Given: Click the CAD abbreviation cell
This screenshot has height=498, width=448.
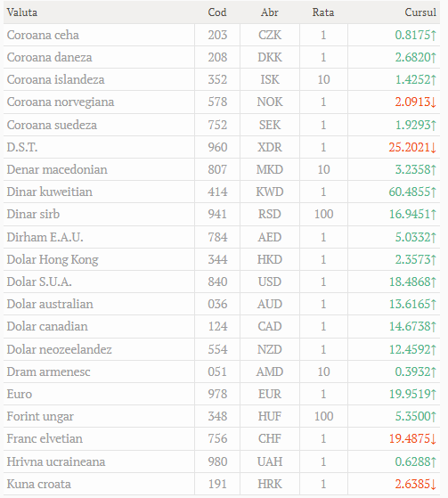Looking at the screenshot, I should click(x=270, y=326).
